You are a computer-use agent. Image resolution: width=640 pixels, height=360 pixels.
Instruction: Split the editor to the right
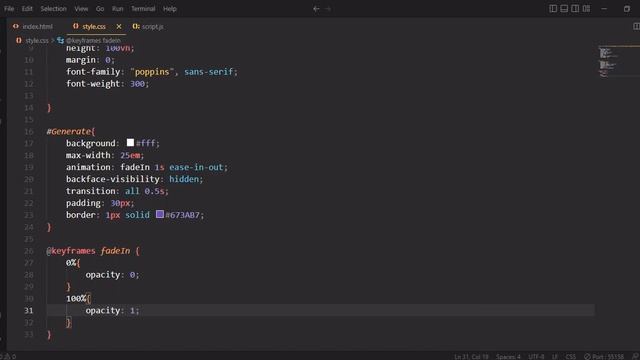pyautogui.click(x=636, y=27)
